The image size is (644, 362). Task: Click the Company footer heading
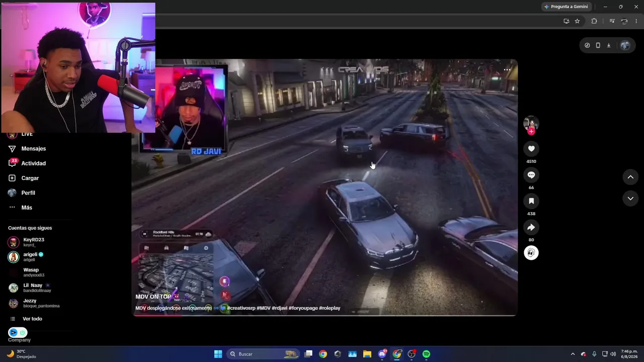click(x=19, y=340)
